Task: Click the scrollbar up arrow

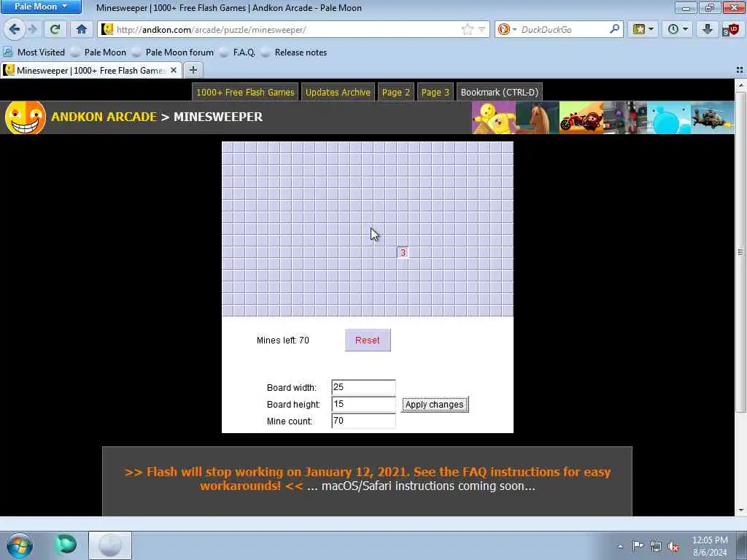Action: (740, 85)
